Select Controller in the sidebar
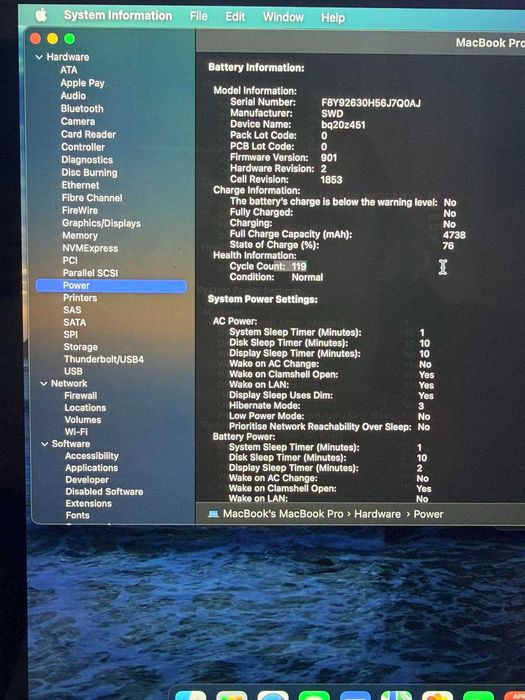This screenshot has height=700, width=525. point(83,147)
